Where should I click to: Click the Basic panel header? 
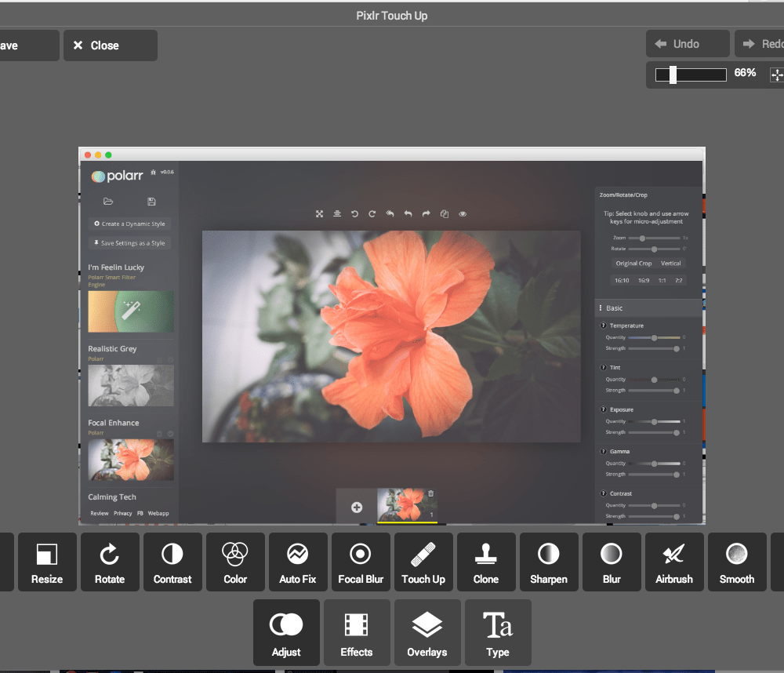[649, 308]
